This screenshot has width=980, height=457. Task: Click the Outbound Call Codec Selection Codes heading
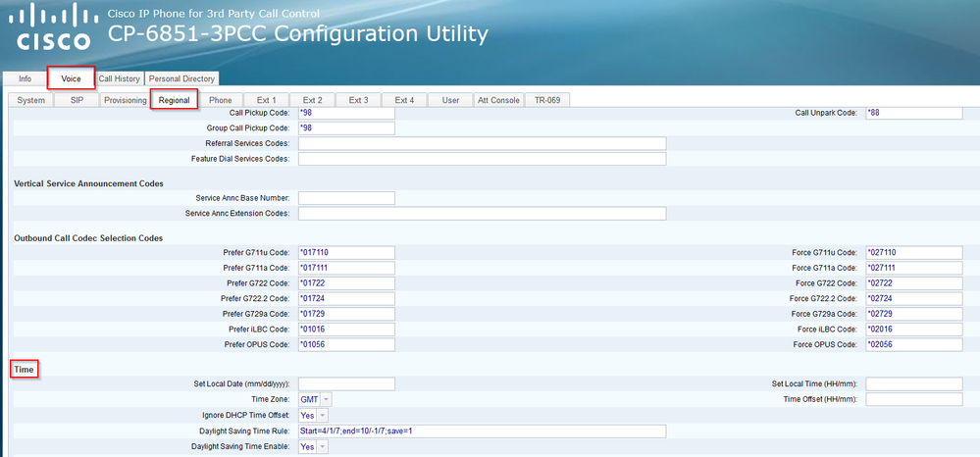pos(88,238)
